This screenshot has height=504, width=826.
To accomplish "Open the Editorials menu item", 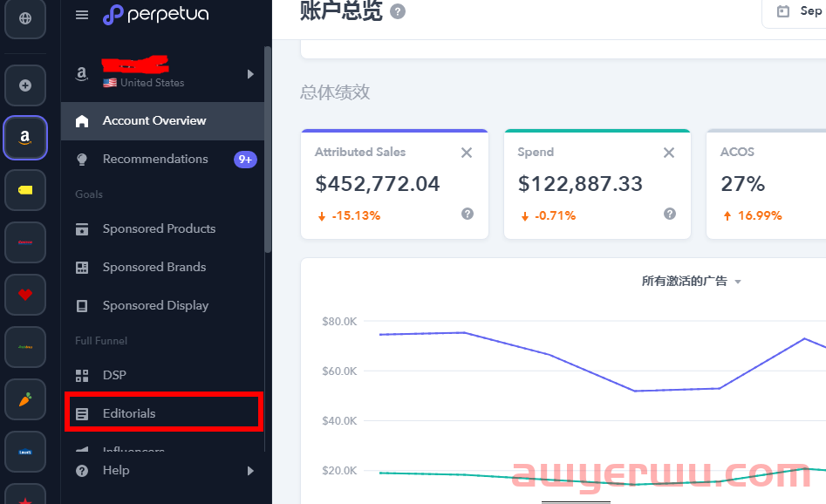I will (129, 413).
